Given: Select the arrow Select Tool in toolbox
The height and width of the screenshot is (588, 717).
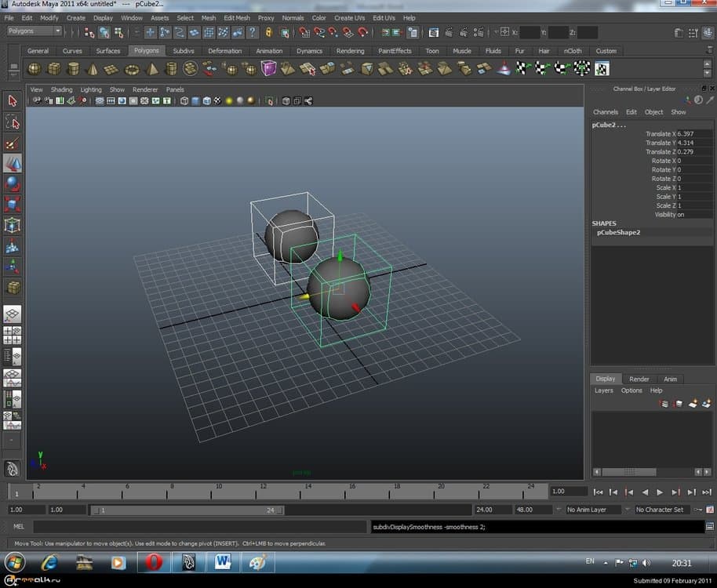Looking at the screenshot, I should [13, 100].
